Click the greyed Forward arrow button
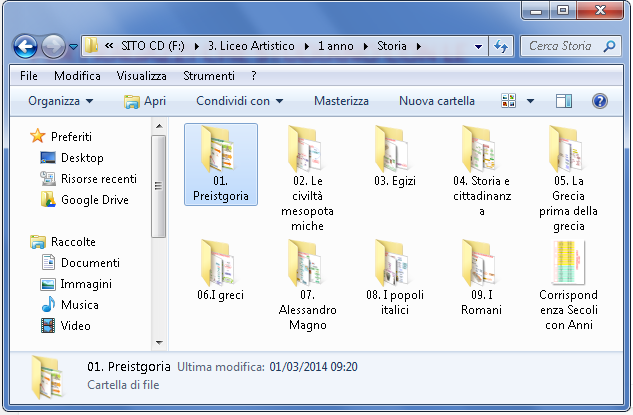 (53, 46)
